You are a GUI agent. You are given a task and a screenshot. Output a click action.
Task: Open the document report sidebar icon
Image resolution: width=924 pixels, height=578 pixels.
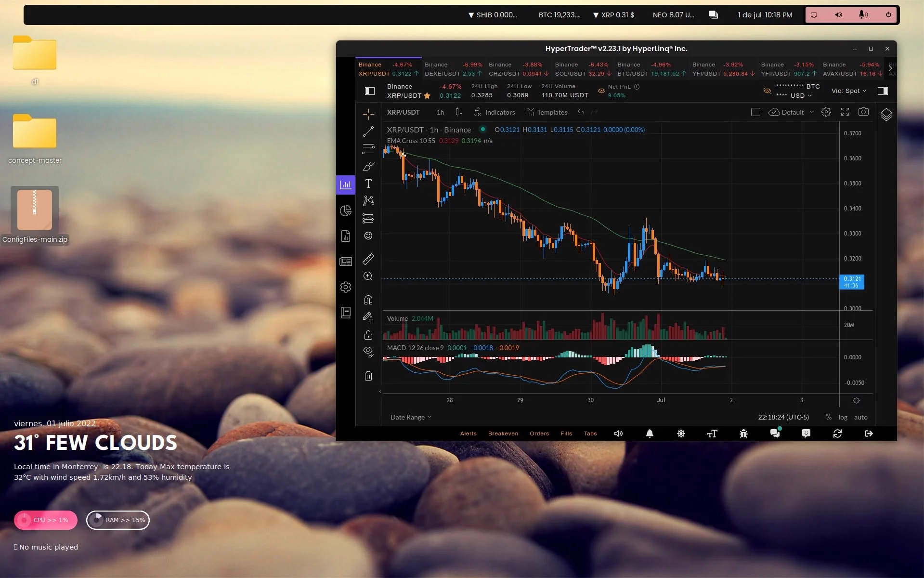point(346,236)
